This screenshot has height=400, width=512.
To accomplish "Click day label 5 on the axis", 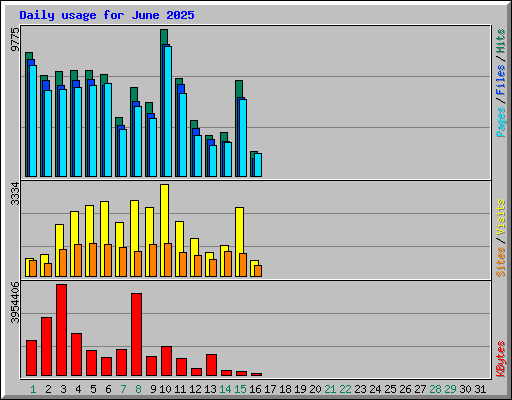I will 93,389.
